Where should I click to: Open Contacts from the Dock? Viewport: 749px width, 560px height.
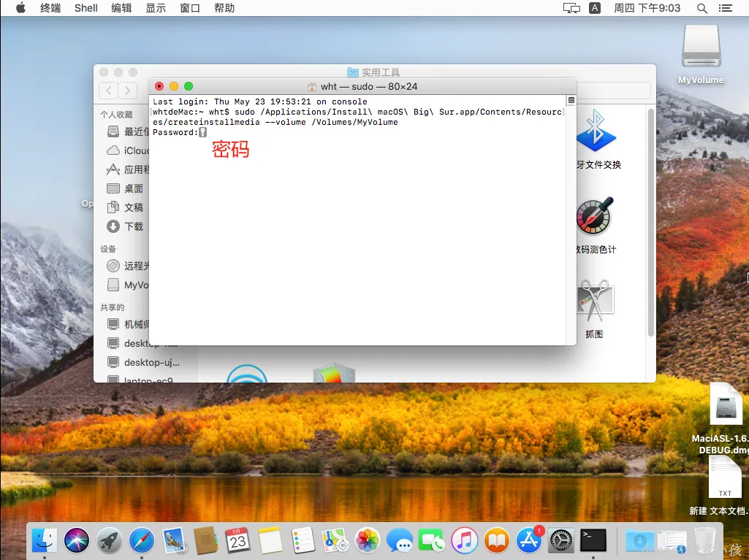206,540
